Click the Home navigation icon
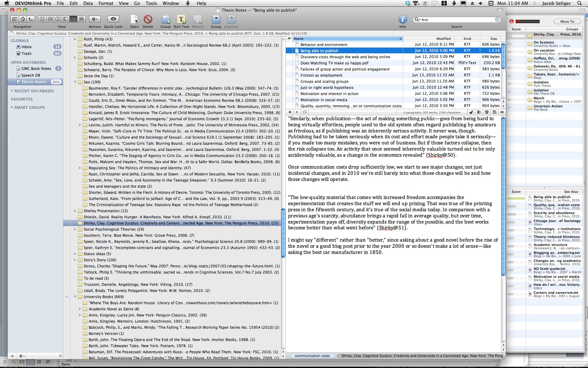This screenshot has height=368, width=588. [x=23, y=19]
